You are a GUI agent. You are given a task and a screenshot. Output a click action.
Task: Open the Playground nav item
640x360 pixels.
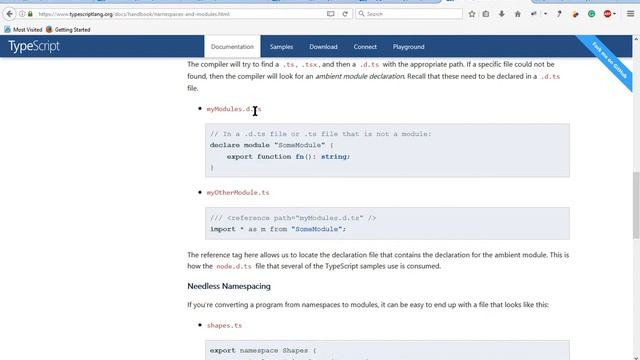(409, 47)
